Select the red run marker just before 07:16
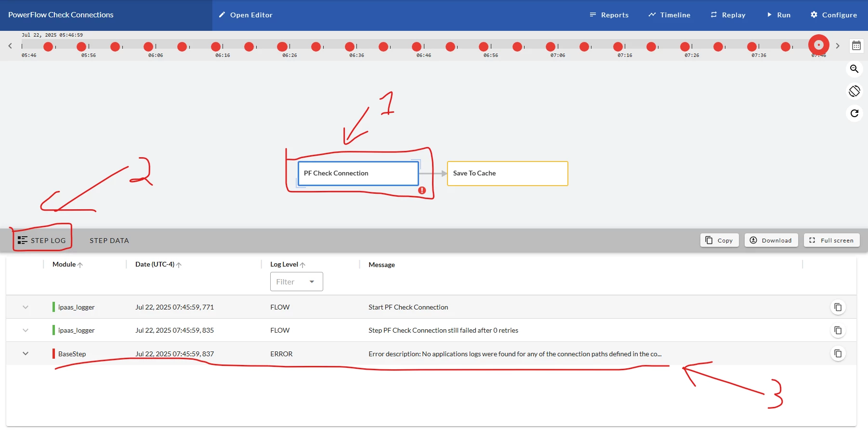The image size is (868, 431). point(618,47)
